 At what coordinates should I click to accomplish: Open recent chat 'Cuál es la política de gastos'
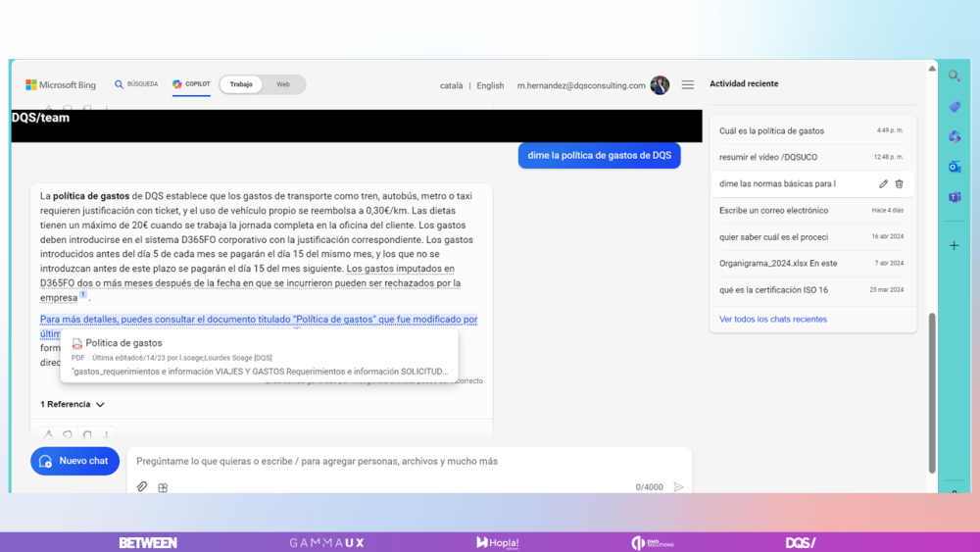point(811,130)
